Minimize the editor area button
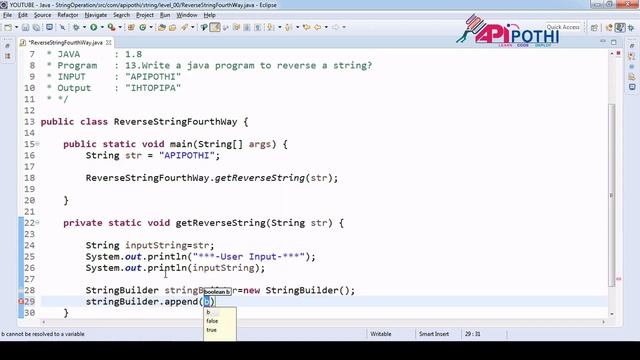The width and height of the screenshot is (640, 360). coord(603,42)
